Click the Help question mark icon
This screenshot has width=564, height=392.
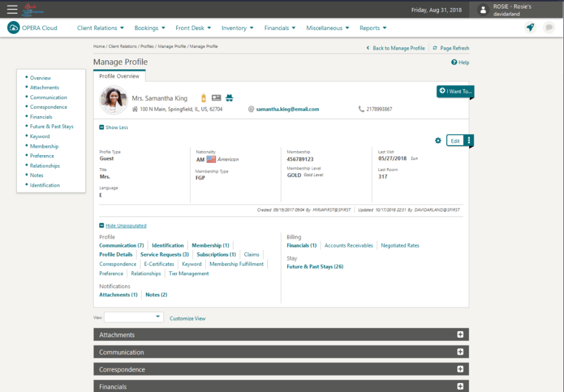click(454, 62)
